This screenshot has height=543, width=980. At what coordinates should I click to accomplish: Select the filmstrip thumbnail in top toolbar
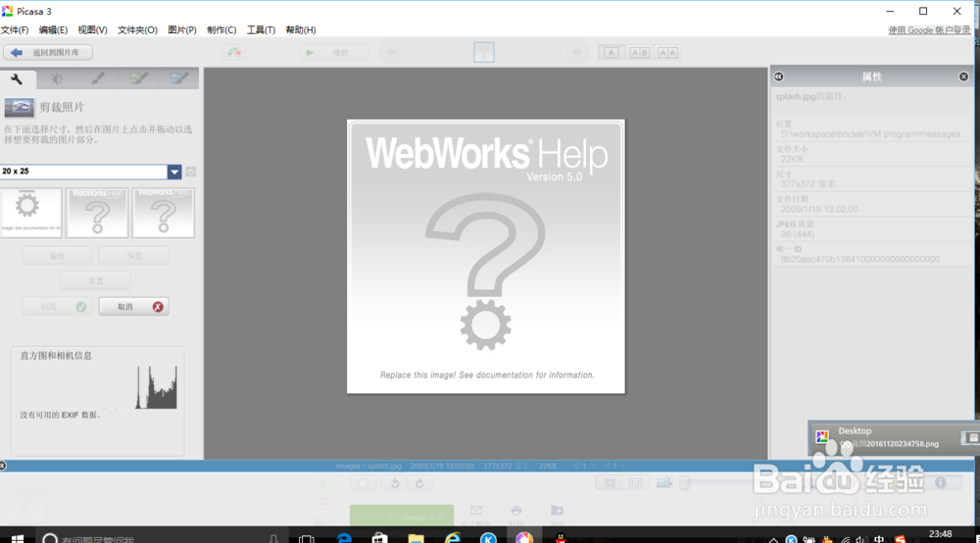click(484, 53)
